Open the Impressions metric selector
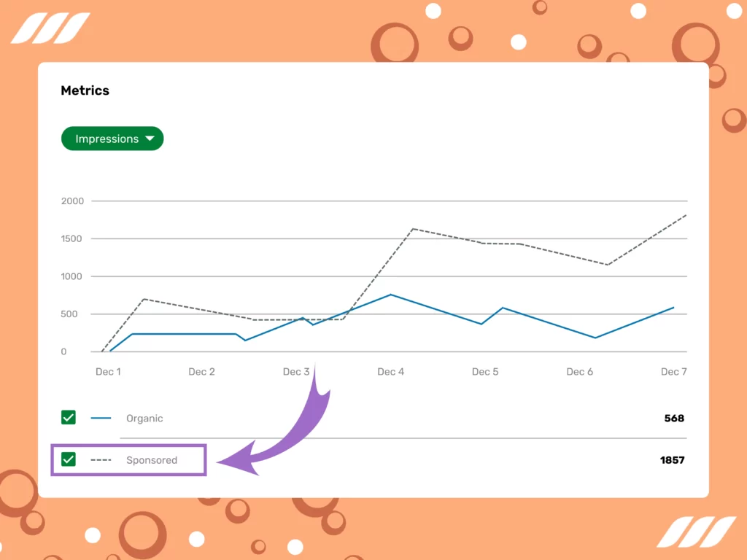 [112, 139]
